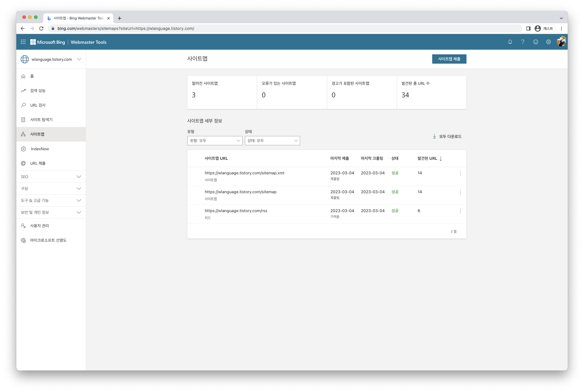The image size is (584, 392).
Task: Open the type filter dropdown
Action: click(215, 141)
